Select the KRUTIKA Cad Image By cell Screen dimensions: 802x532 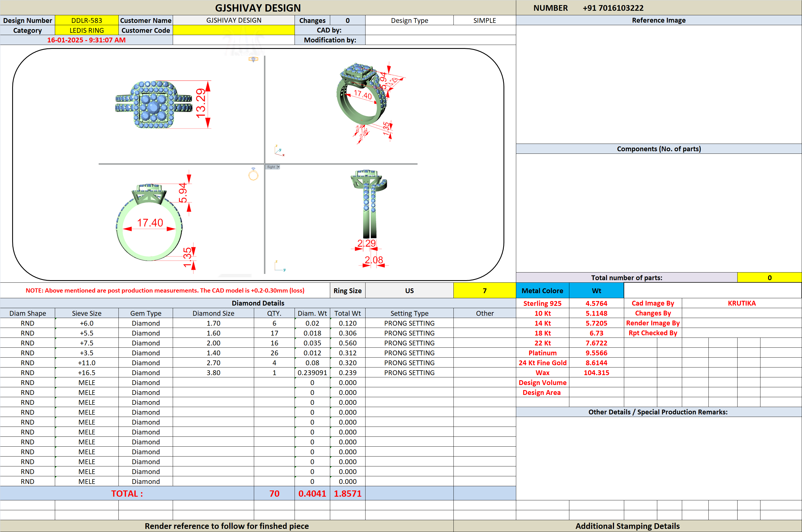pos(741,303)
